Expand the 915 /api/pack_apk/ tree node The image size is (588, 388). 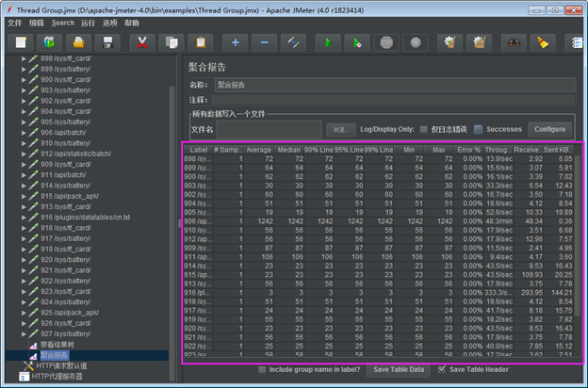24,196
